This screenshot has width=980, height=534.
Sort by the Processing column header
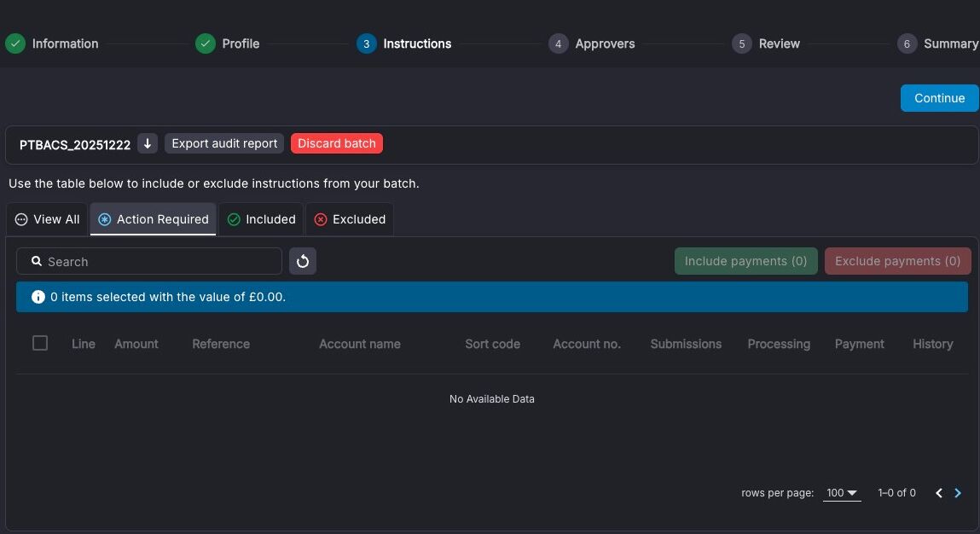tap(779, 344)
